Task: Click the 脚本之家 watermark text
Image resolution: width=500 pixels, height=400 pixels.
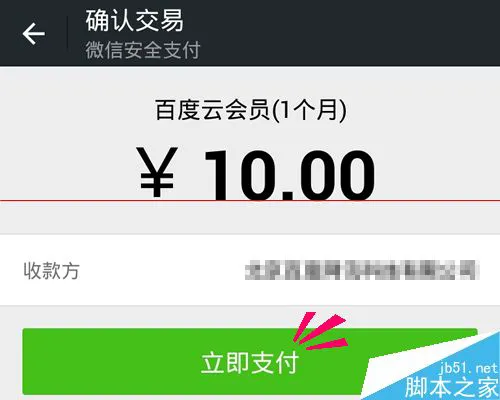Action: tap(451, 388)
